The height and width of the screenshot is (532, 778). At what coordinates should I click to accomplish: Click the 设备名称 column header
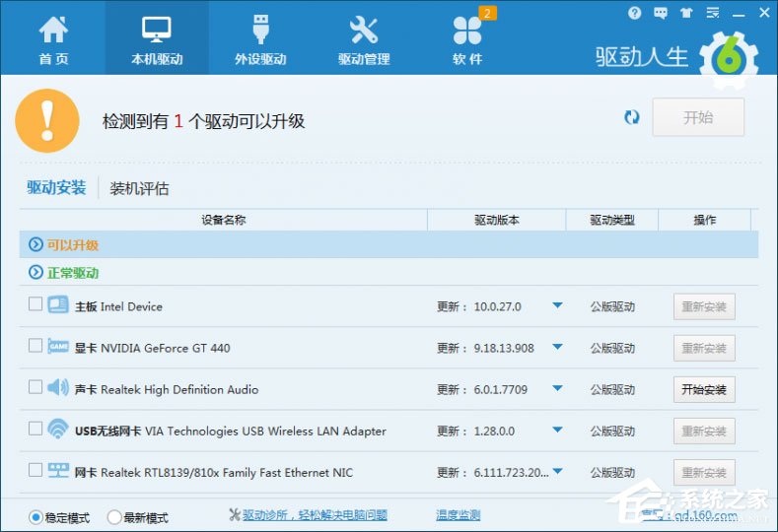click(223, 220)
